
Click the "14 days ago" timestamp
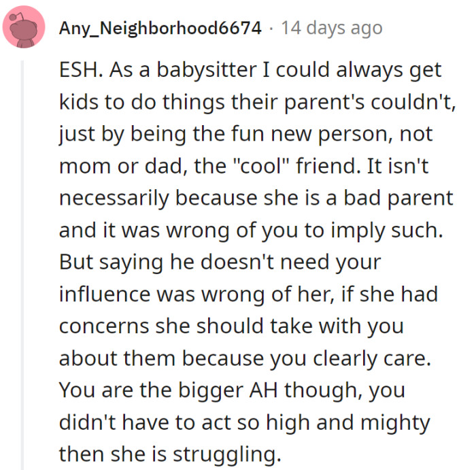332,28
